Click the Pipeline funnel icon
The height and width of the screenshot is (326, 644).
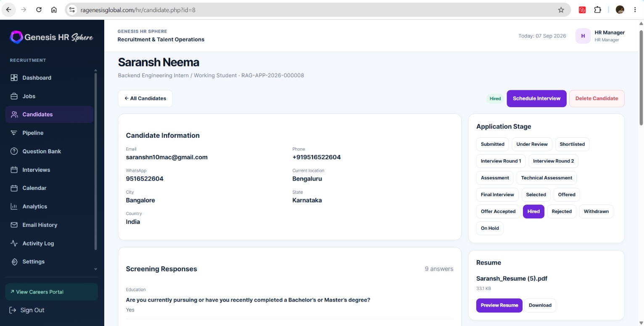(14, 133)
